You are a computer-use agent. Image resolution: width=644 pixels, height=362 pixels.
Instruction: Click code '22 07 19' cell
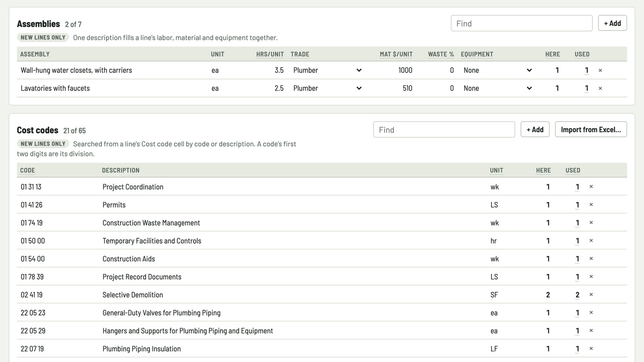click(x=32, y=349)
